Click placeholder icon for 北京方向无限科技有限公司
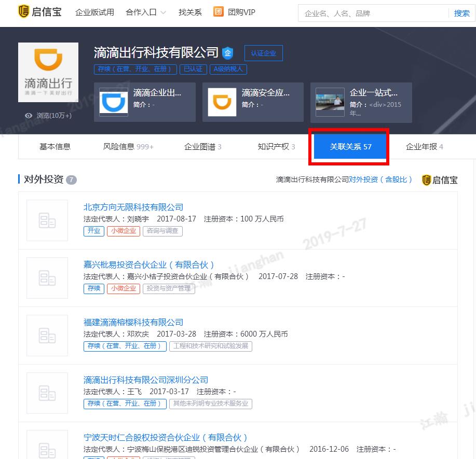This screenshot has height=459, width=476. coord(47,220)
